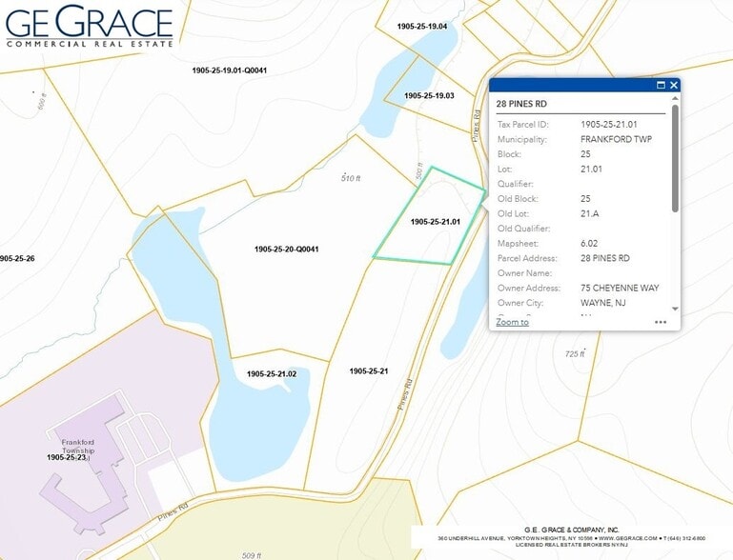Click the popup scroll up arrow
The width and height of the screenshot is (733, 560).
pos(675,99)
